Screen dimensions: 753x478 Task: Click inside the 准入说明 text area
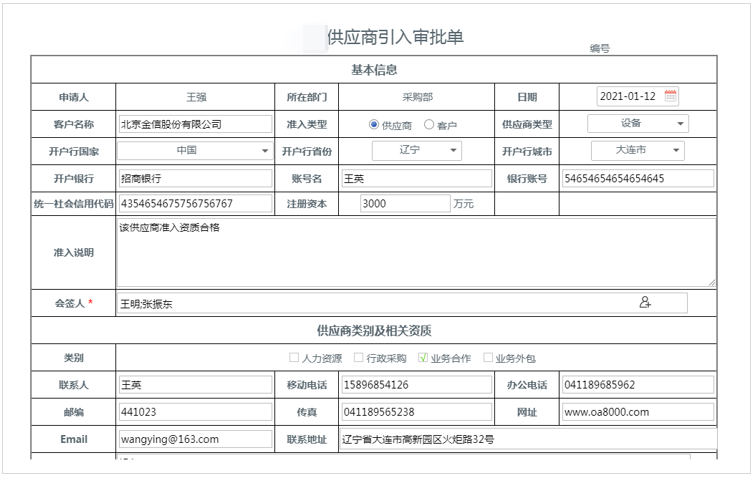coord(415,253)
